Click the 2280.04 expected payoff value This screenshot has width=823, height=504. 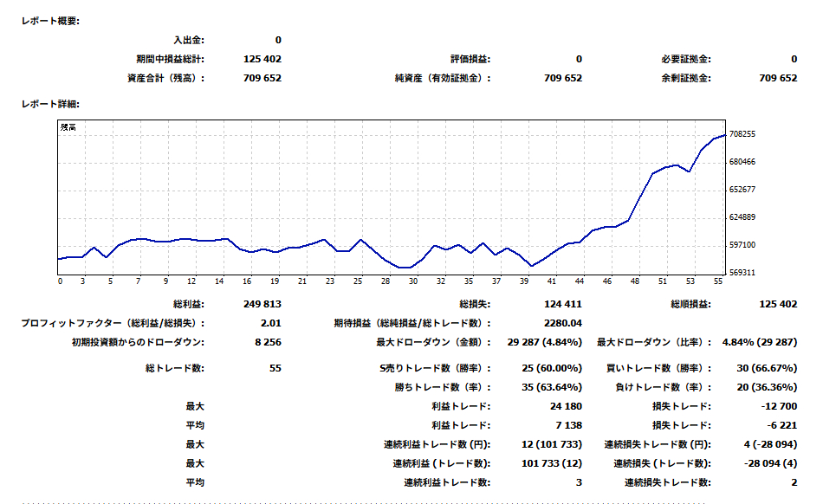coord(563,324)
